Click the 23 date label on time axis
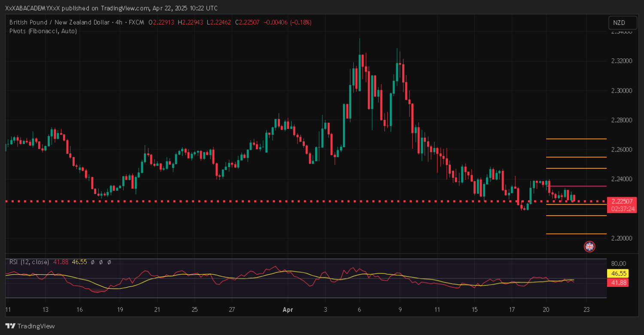This screenshot has width=644, height=335. (x=586, y=309)
